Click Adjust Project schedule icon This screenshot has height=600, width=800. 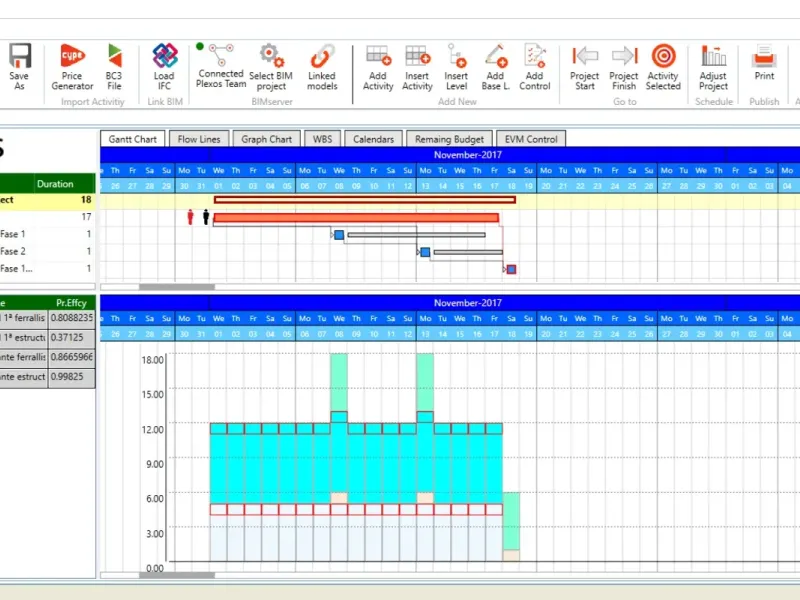(x=713, y=56)
